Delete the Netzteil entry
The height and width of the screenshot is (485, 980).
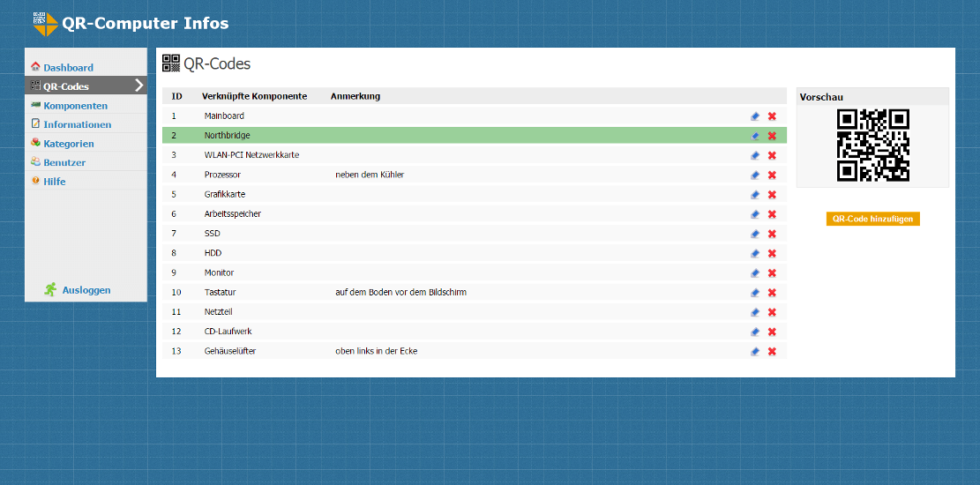pyautogui.click(x=772, y=312)
